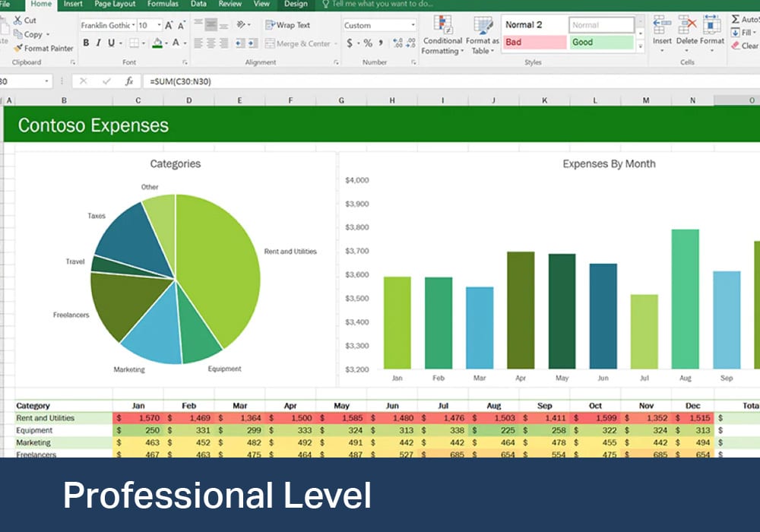Screen dimensions: 760x532
Task: Decrease the cell indent
Action: point(240,43)
